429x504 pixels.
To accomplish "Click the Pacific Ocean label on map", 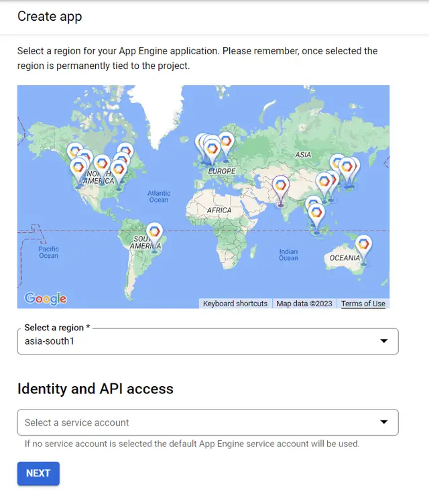I will [x=48, y=252].
